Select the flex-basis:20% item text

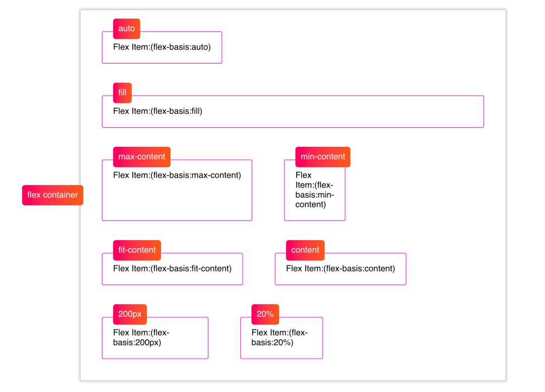pos(280,338)
